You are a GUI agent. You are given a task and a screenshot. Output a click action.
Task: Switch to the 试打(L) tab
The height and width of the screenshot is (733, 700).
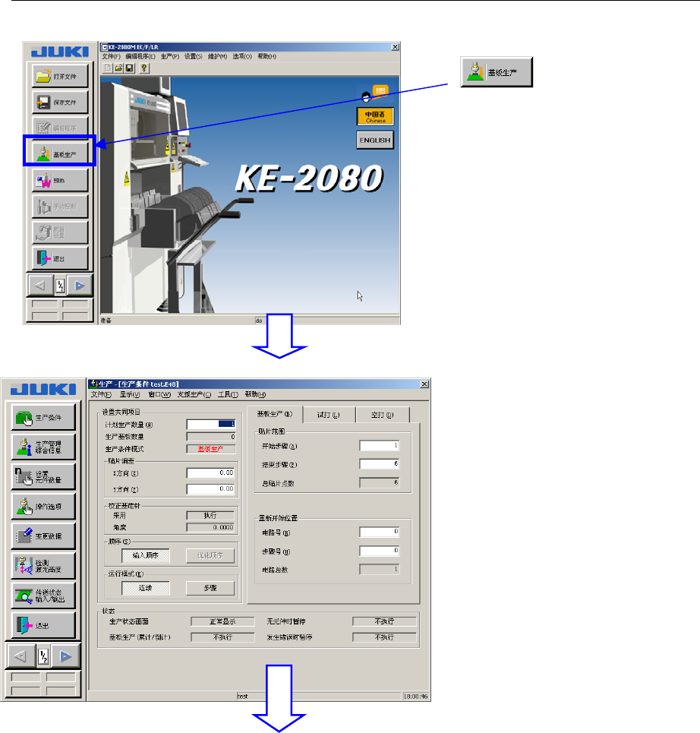point(329,415)
